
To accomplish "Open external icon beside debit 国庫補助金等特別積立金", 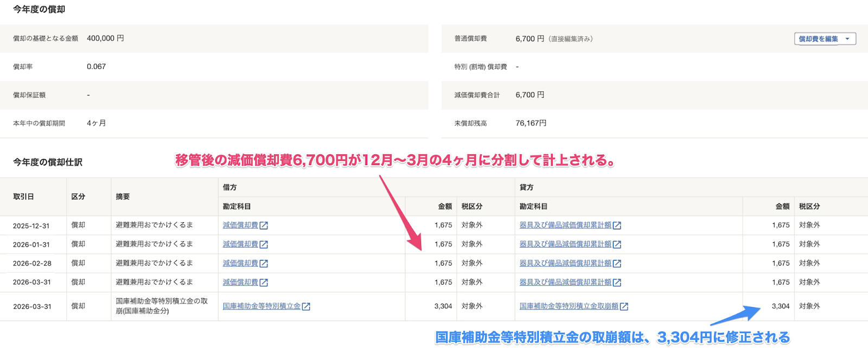I will click(x=306, y=306).
